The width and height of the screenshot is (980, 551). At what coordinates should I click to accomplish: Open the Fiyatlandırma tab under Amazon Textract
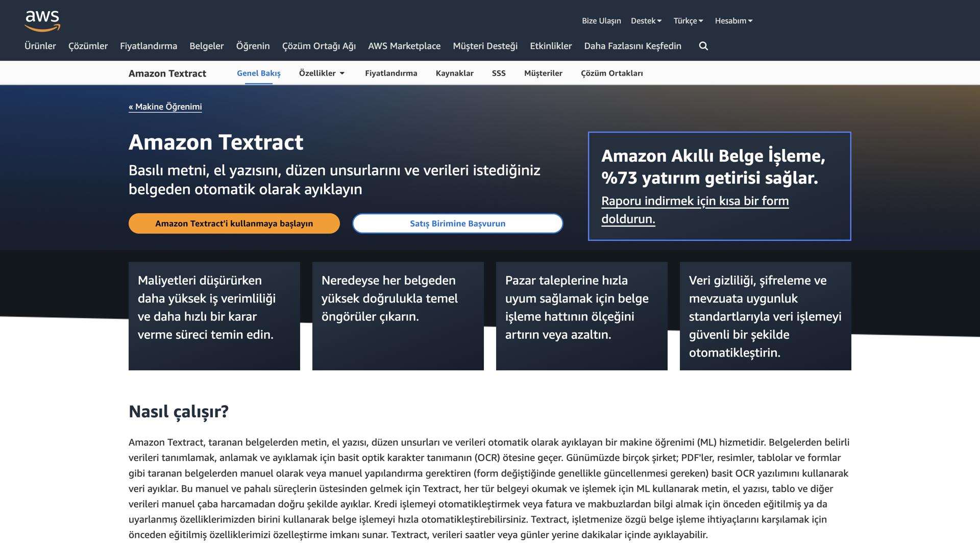point(391,73)
